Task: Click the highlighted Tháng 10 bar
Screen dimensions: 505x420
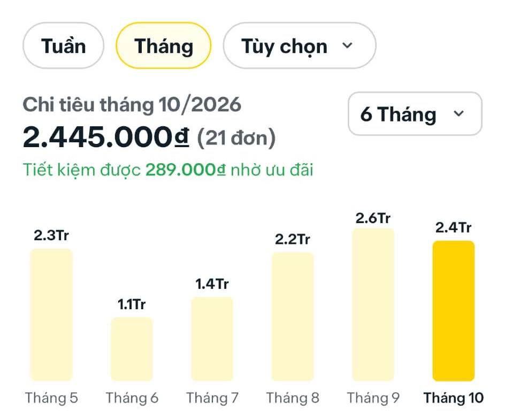Action: 454,311
